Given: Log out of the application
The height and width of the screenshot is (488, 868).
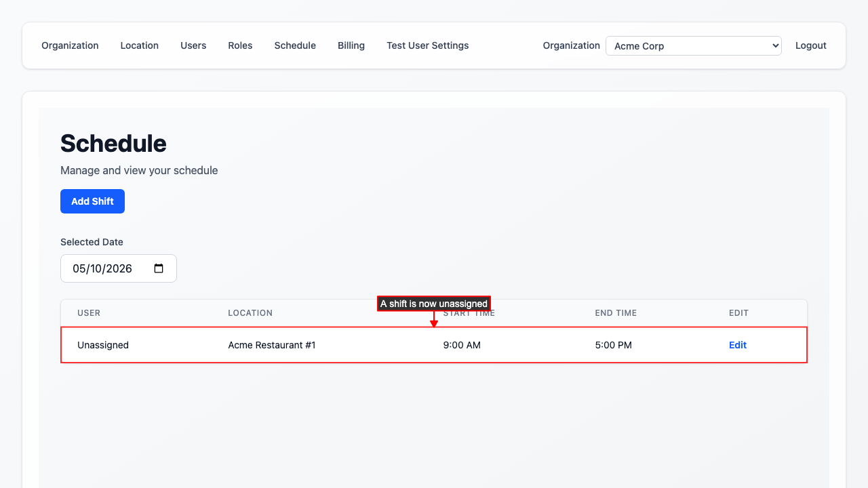Looking at the screenshot, I should [x=810, y=45].
